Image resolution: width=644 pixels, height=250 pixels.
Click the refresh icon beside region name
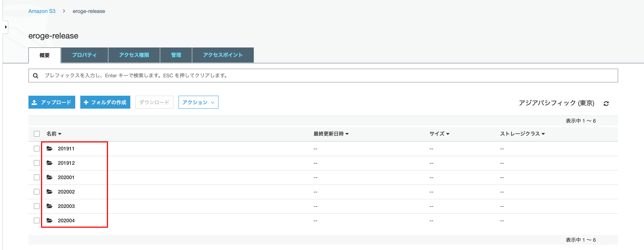point(606,103)
